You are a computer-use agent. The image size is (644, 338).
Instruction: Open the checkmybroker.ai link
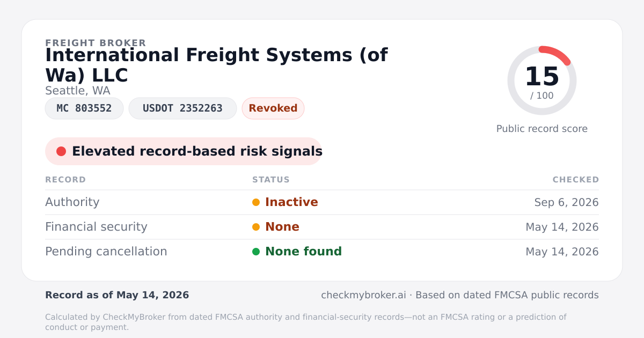[x=363, y=295]
